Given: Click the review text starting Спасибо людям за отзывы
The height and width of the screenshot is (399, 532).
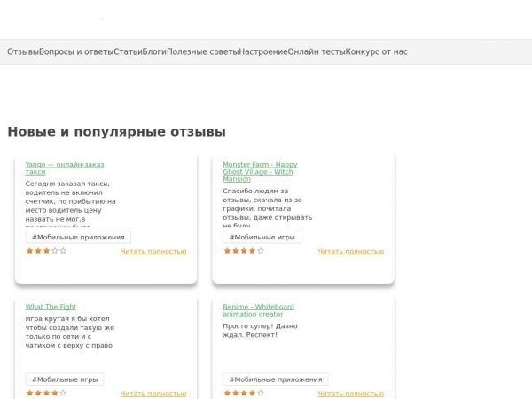Looking at the screenshot, I should (x=268, y=207).
